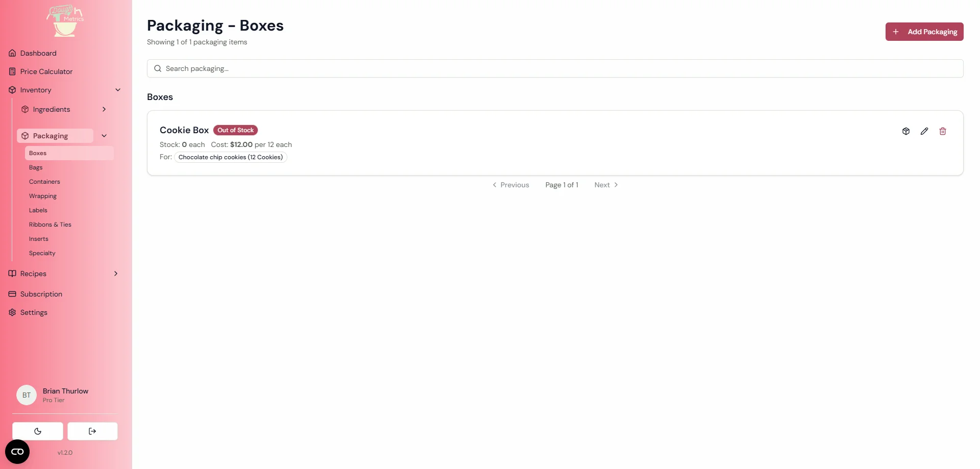
Task: Switch to the Bags category
Action: point(36,167)
